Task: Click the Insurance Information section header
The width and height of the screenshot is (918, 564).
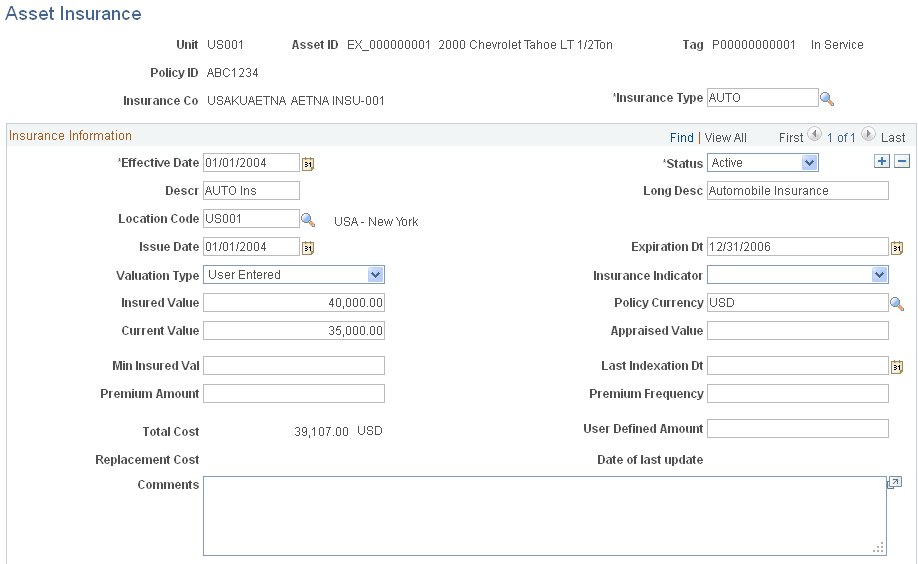Action: [70, 136]
